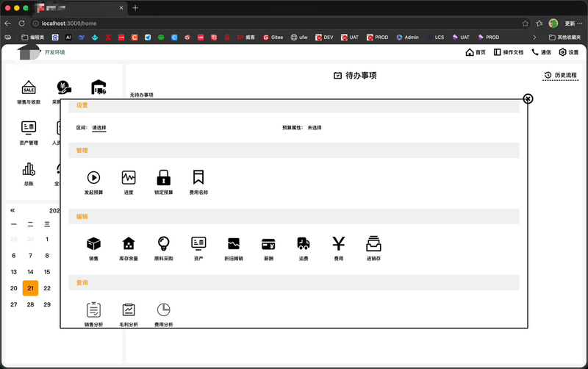Go to 首页 home
The width and height of the screenshot is (588, 369).
(476, 52)
